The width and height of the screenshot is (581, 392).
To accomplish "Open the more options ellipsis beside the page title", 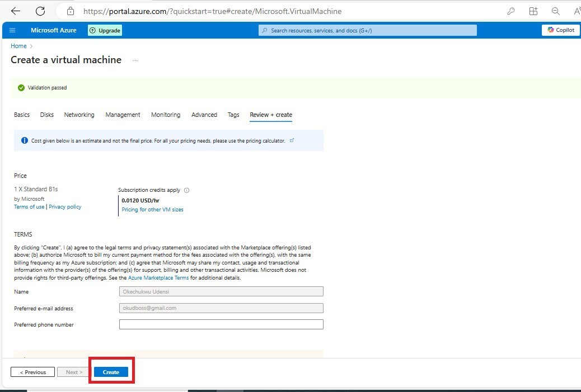I will click(x=135, y=60).
